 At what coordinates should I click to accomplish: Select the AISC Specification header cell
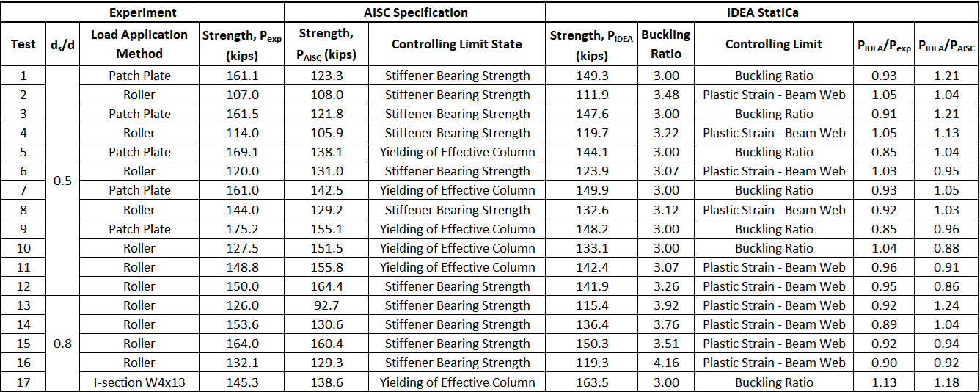click(415, 12)
